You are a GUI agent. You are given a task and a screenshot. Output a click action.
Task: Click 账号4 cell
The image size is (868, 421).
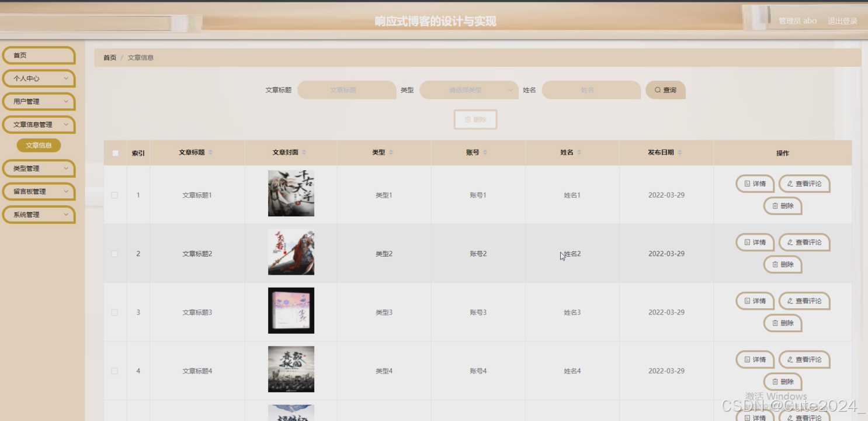(x=478, y=371)
